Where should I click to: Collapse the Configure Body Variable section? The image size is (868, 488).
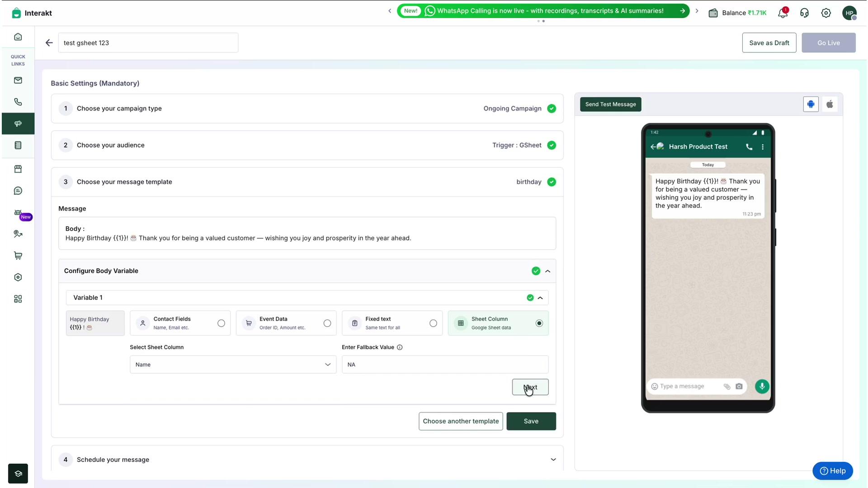[547, 271]
